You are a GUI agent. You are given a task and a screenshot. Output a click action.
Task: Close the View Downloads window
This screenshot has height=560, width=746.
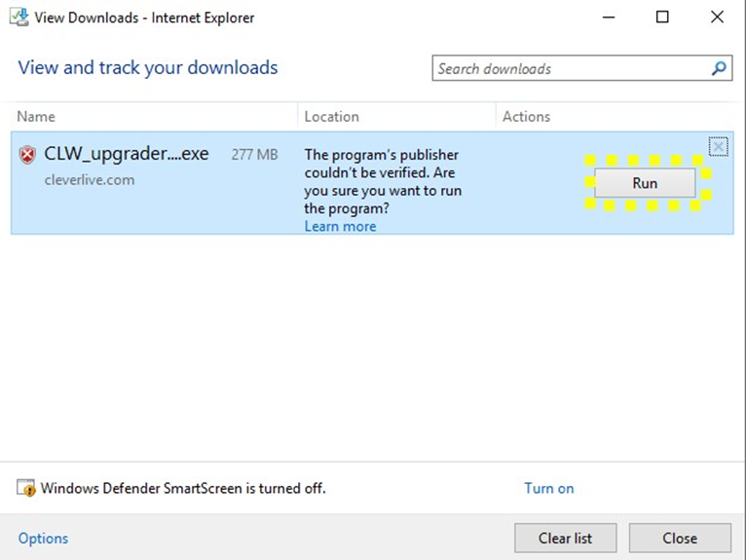[717, 18]
